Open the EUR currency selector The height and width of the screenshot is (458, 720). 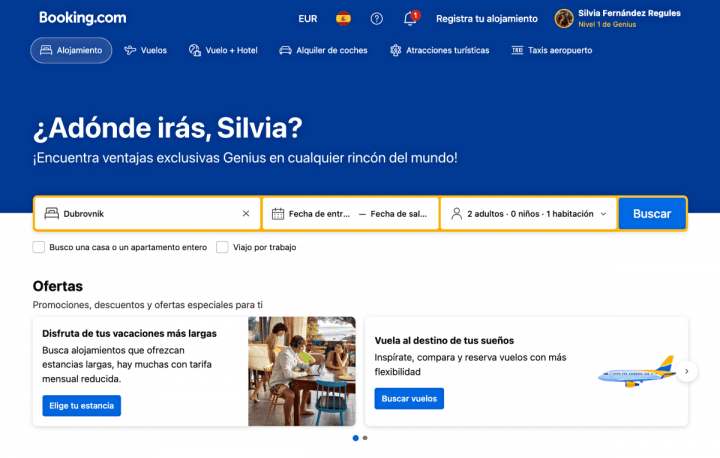pyautogui.click(x=308, y=19)
